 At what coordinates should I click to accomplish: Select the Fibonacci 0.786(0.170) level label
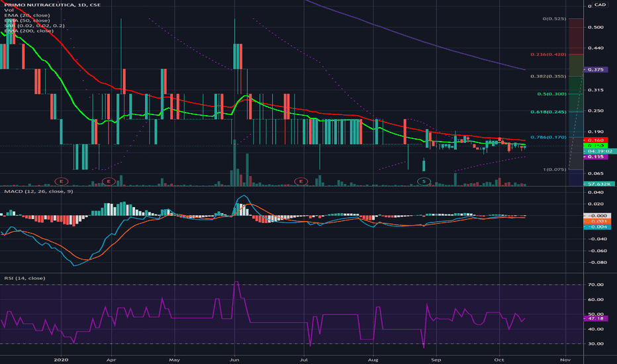[548, 138]
